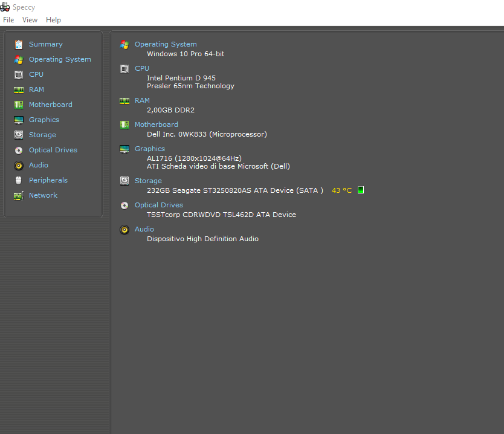Click the Optical Drives disc icon in sidebar
This screenshot has height=434, width=504.
(x=19, y=150)
